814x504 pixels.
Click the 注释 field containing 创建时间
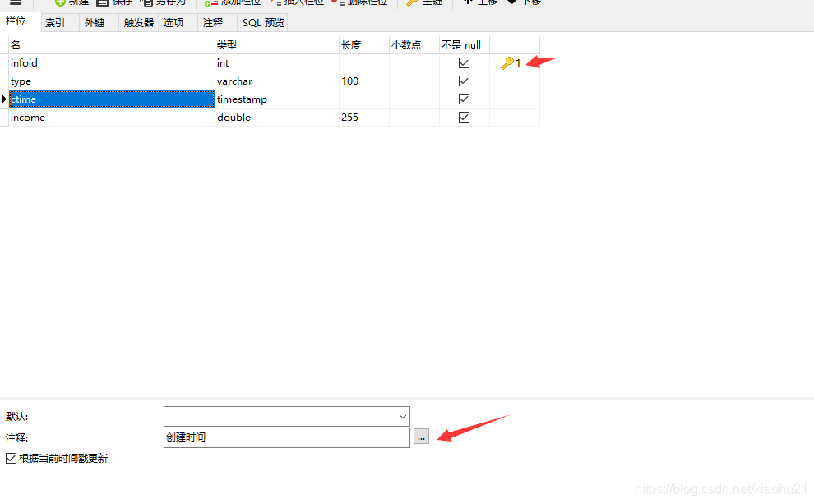pyautogui.click(x=287, y=437)
